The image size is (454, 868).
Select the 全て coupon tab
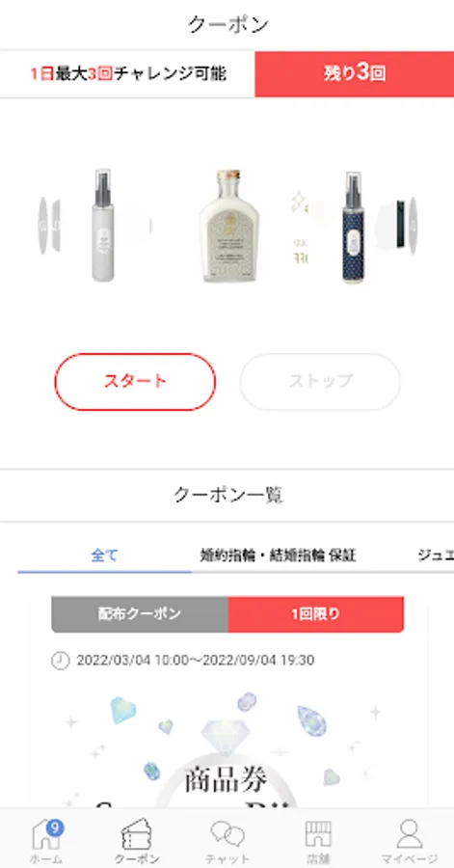(104, 556)
